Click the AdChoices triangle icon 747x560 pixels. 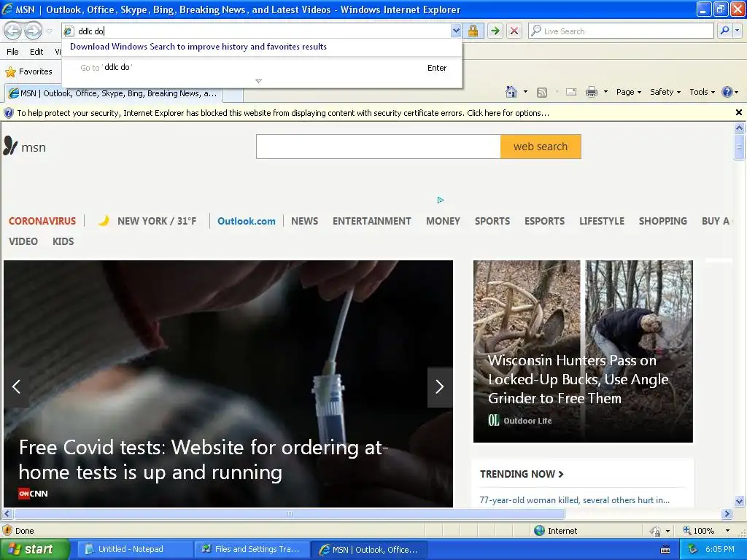(x=441, y=200)
